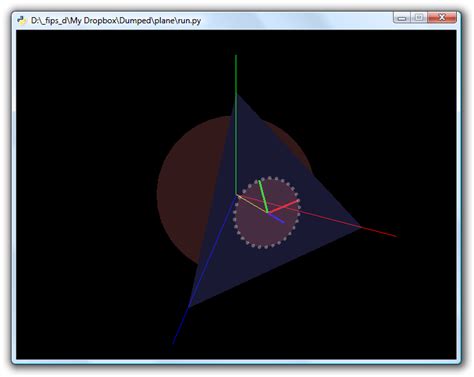Click the point where the thick vectors meet
This screenshot has width=474, height=377.
pyautogui.click(x=268, y=212)
